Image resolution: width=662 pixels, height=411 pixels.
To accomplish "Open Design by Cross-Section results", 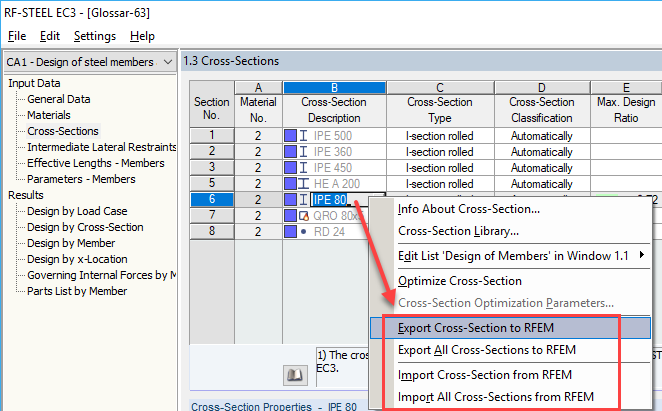I will pos(85,227).
